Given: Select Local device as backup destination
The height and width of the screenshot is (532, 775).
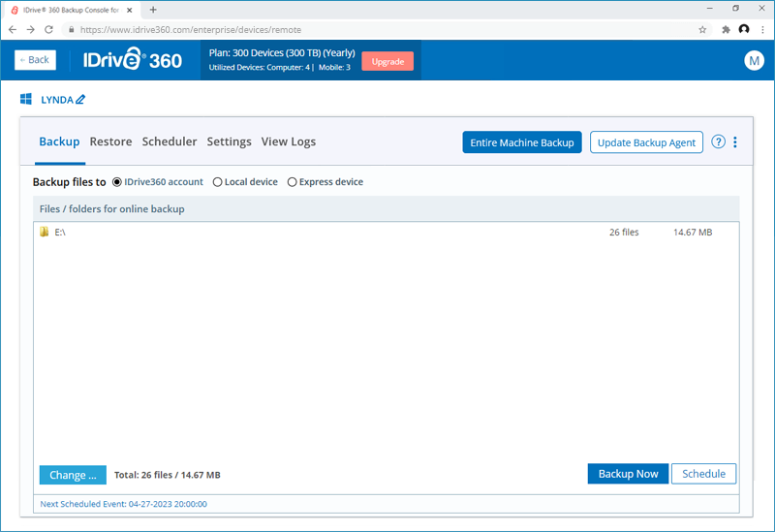Looking at the screenshot, I should pos(218,182).
